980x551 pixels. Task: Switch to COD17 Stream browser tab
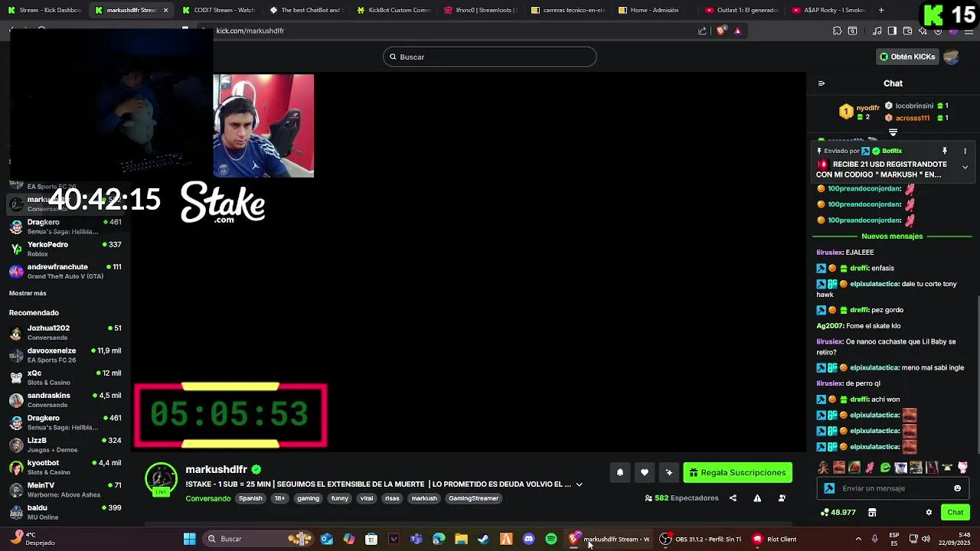(218, 10)
